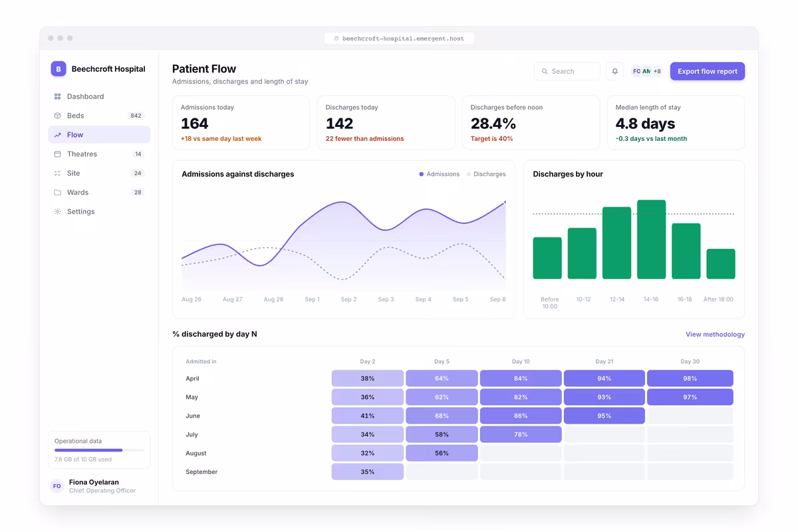This screenshot has height=532, width=798.
Task: Open Dashboard via its grid icon
Action: point(57,96)
